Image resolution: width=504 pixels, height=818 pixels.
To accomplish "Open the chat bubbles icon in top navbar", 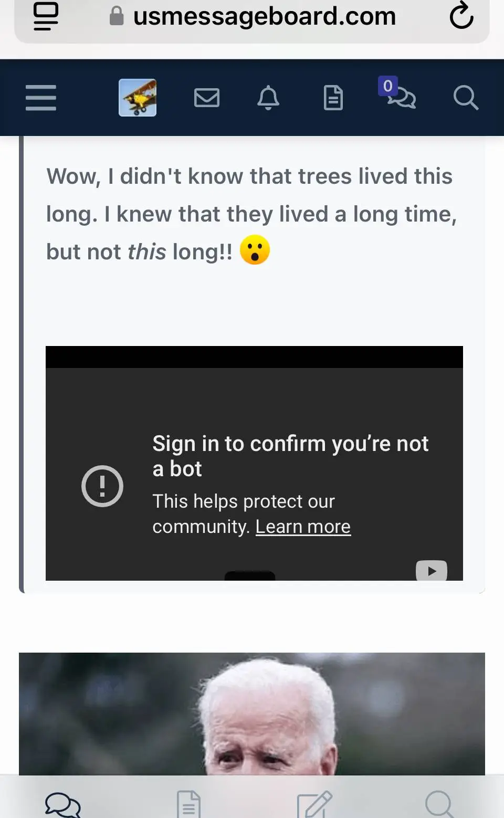I will tap(402, 98).
